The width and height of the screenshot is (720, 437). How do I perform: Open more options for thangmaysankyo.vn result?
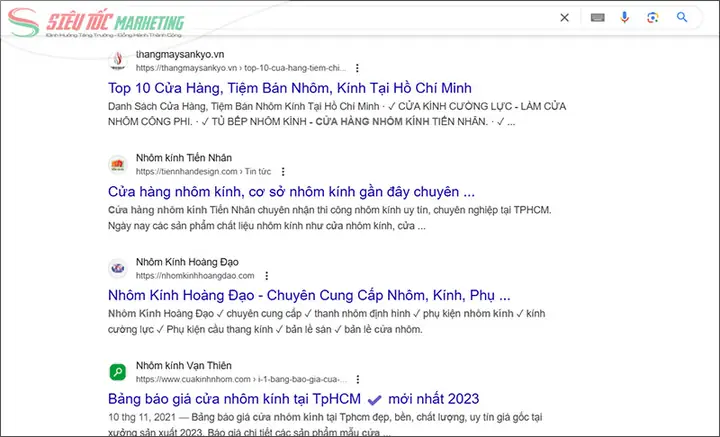[x=357, y=68]
